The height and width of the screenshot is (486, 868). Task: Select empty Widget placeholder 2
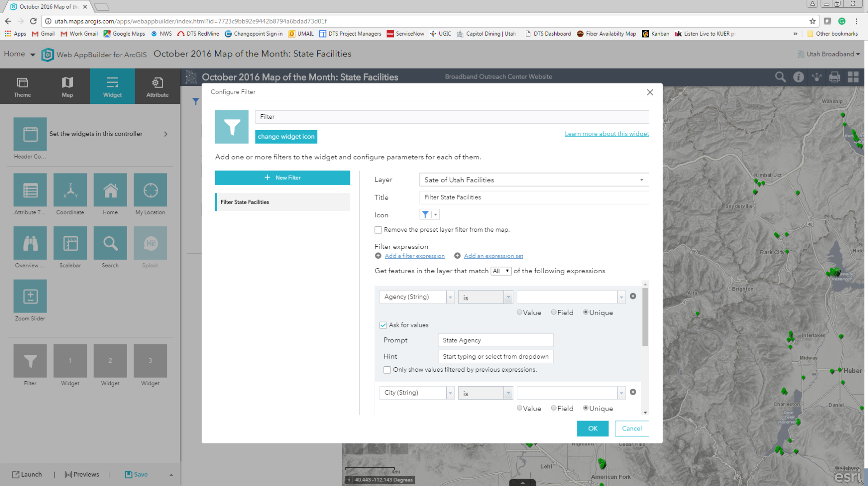click(x=110, y=361)
